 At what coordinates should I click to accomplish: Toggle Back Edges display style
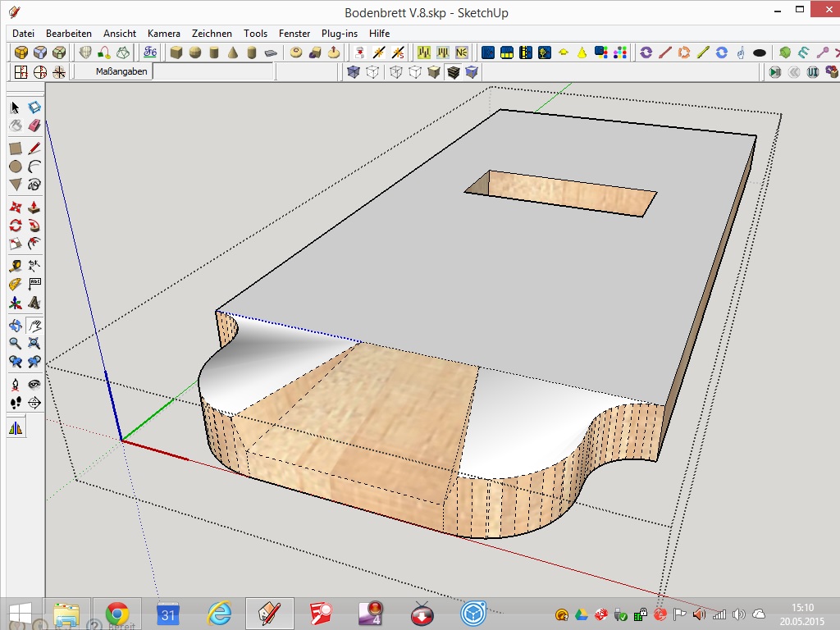click(x=373, y=72)
